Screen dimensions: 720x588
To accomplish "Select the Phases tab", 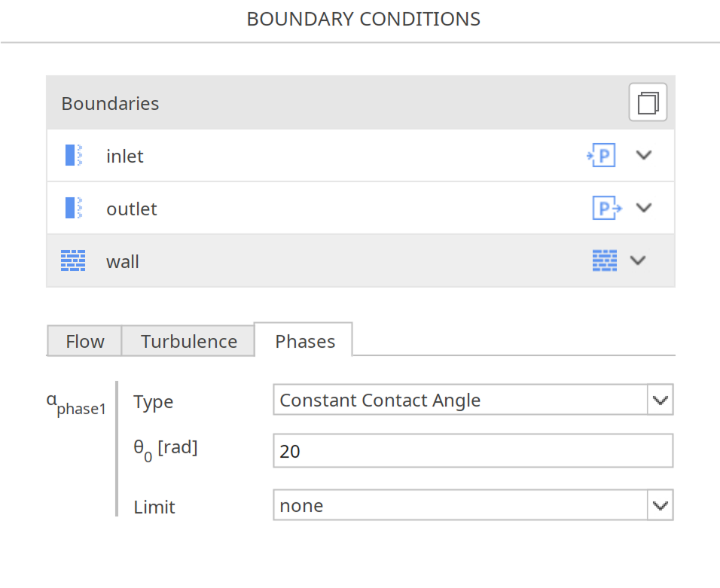I will pos(304,341).
